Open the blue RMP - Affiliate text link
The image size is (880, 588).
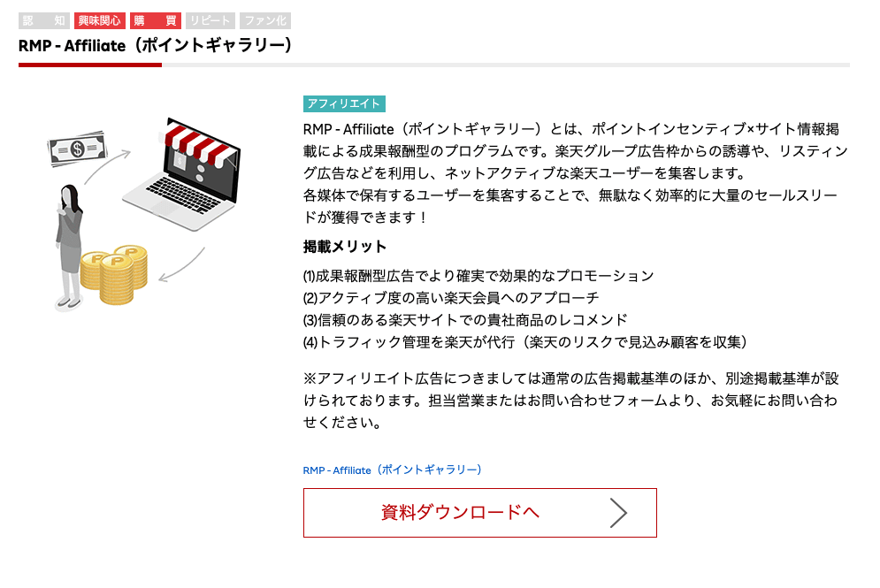(x=393, y=470)
